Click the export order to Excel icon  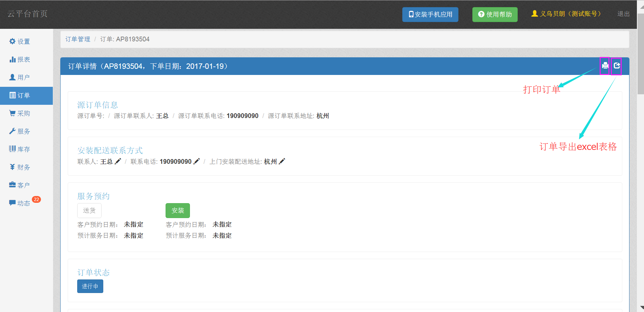click(x=617, y=65)
